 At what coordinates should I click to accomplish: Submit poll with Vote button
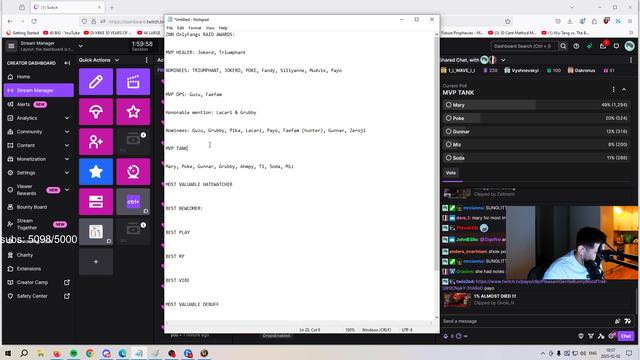[x=451, y=173]
